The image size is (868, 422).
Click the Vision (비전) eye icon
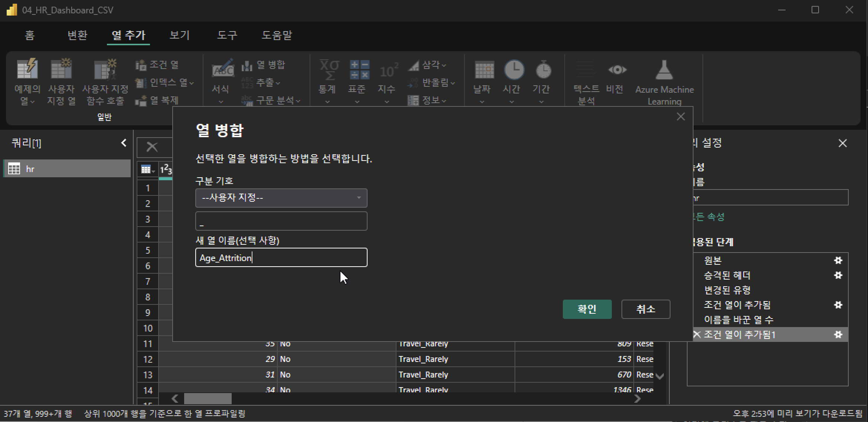point(617,70)
